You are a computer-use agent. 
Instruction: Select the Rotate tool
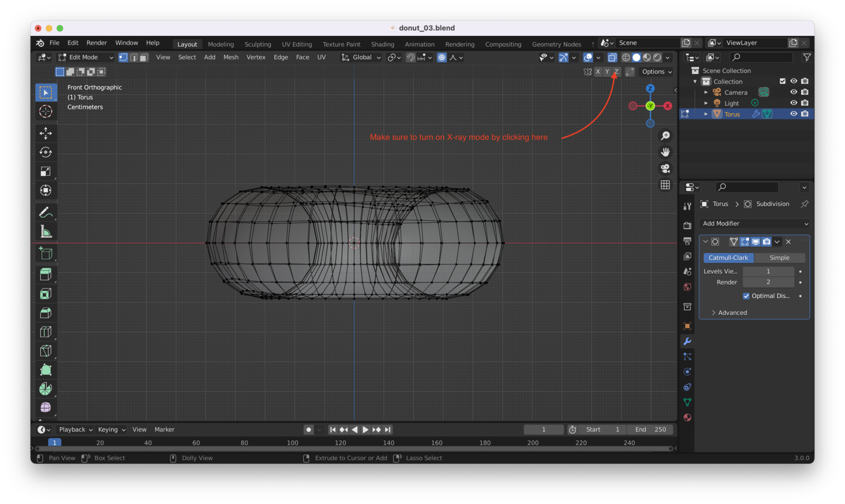[x=46, y=152]
